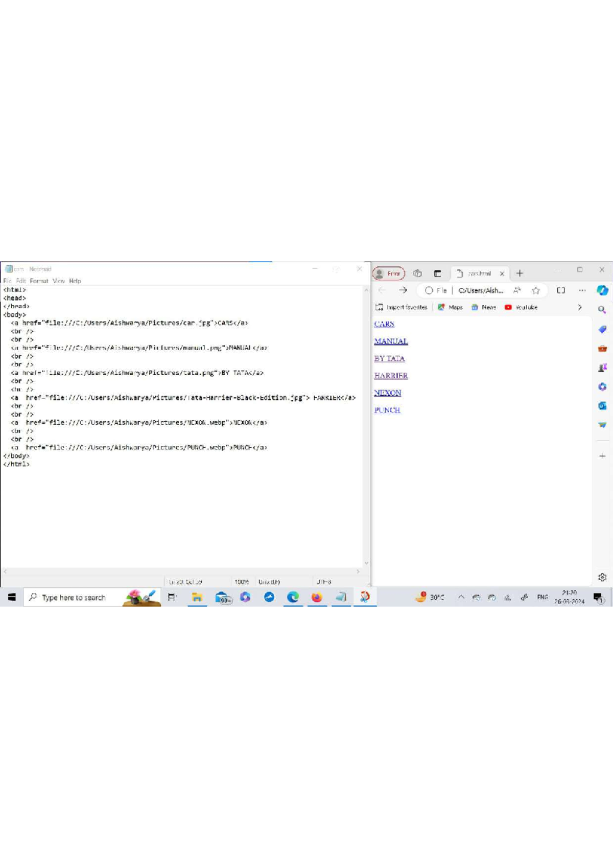
Task: Click the UTF-8 encoding status in Notepad
Action: coord(324,582)
